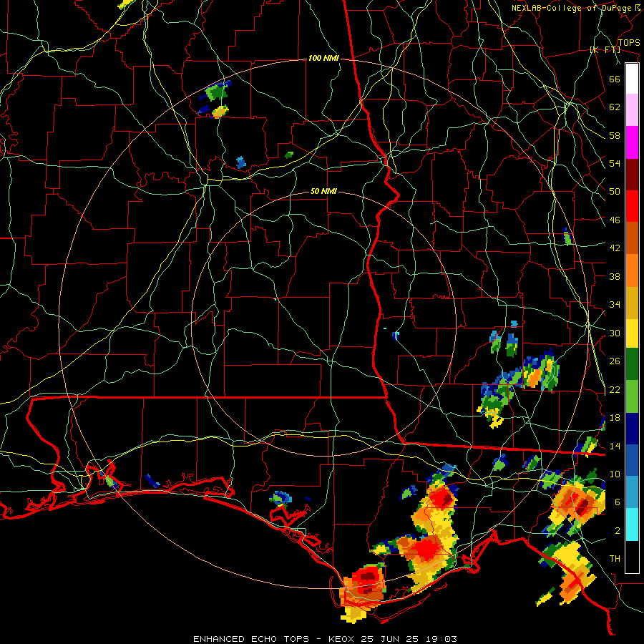This screenshot has width=644, height=644.
Task: Click the 'NEXLAB-College of DuPage' credit text
Action: click(571, 8)
